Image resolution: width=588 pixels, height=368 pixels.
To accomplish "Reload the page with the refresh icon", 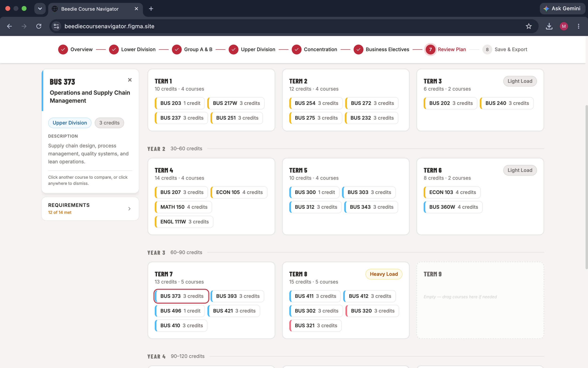I will tap(39, 26).
